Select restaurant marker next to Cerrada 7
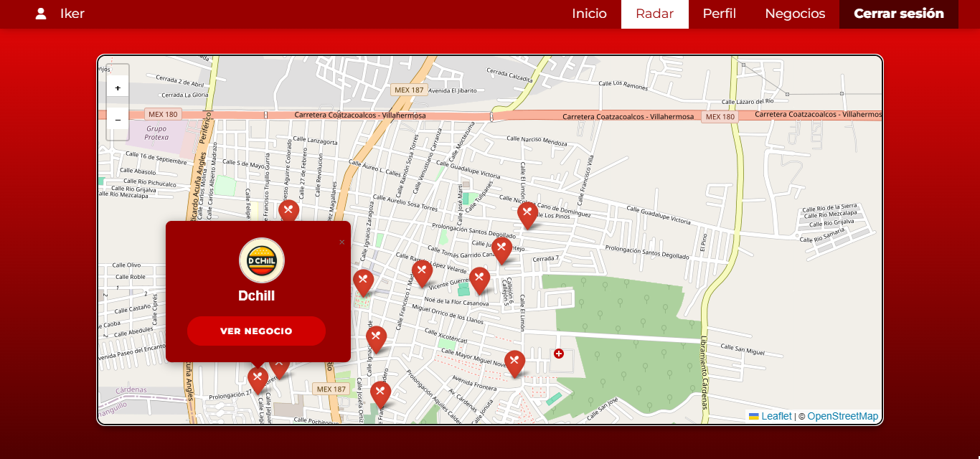 [x=501, y=249]
